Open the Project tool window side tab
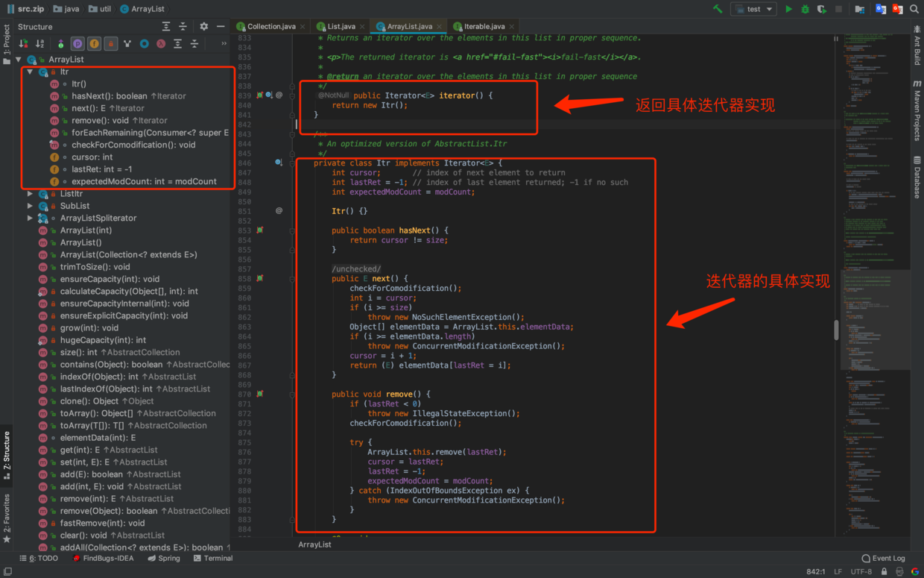This screenshot has width=924, height=578. [x=7, y=45]
